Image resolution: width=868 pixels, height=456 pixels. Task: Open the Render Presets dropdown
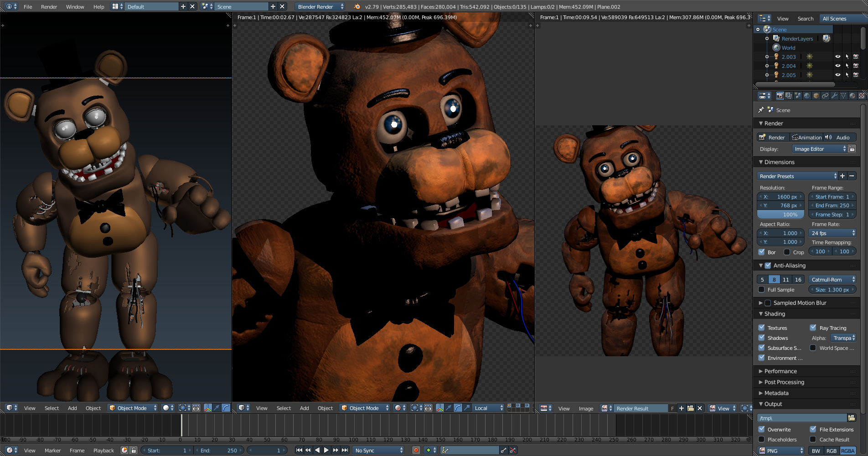[x=797, y=176]
